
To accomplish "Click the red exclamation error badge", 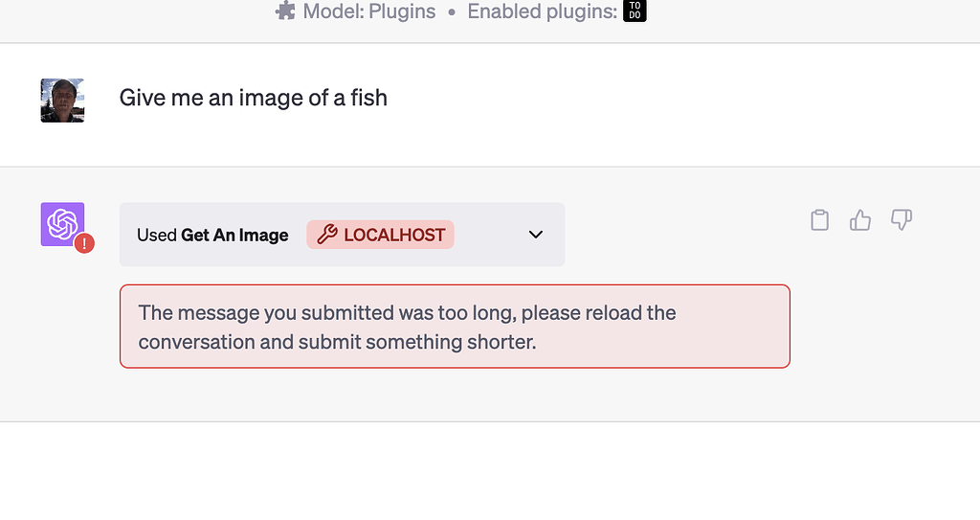I will 84,243.
